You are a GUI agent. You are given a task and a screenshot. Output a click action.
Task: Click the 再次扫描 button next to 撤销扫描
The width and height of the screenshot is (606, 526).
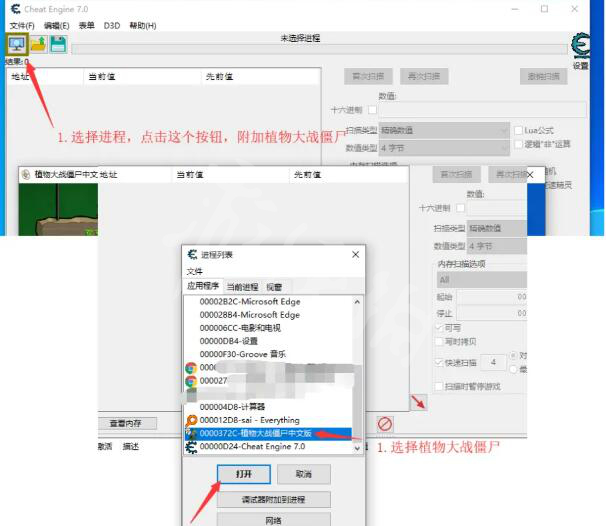tap(424, 77)
